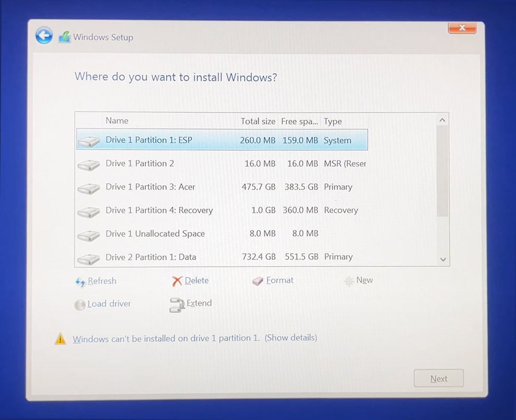Select Drive 1 Partition 1: ESP row

point(222,140)
